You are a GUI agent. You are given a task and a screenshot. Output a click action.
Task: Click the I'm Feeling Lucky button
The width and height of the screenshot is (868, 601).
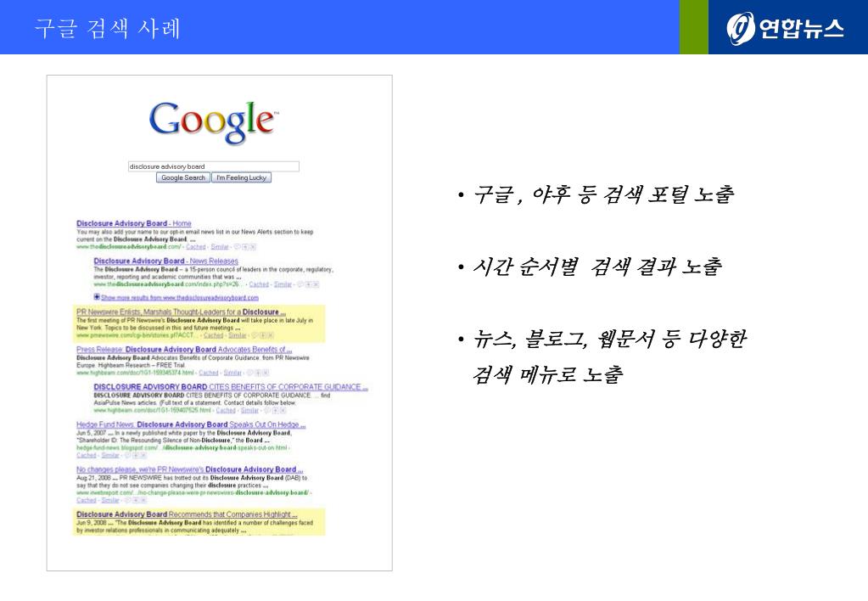(x=241, y=177)
